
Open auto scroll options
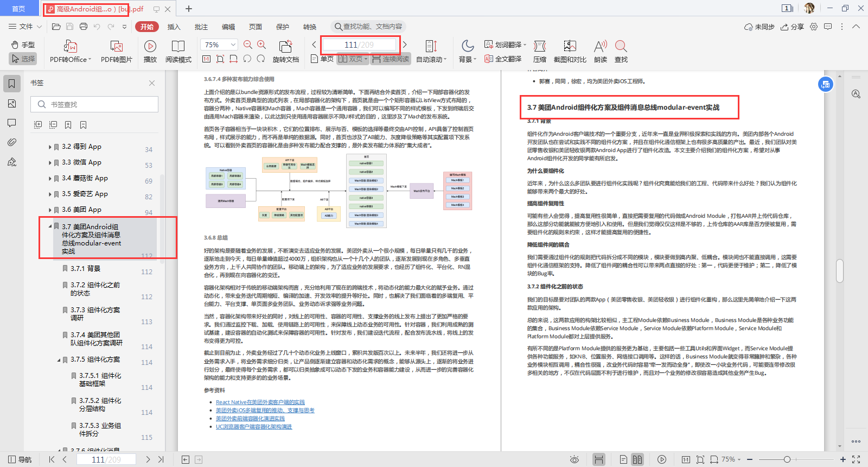pyautogui.click(x=431, y=52)
